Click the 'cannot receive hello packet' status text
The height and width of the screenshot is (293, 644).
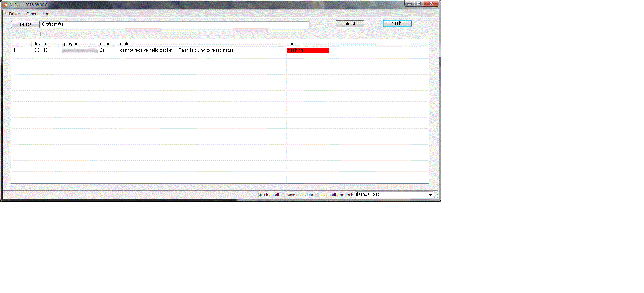(177, 50)
